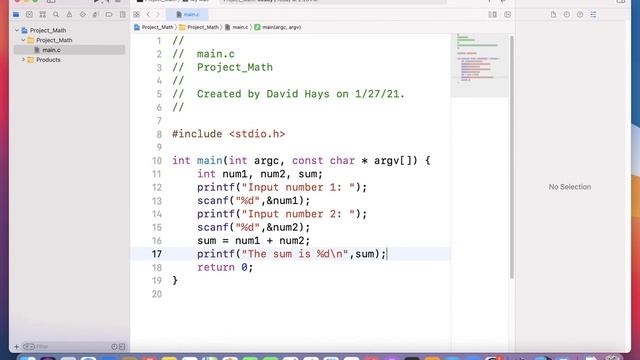Select the Project_Math group folder row
The width and height of the screenshot is (640, 360).
[x=69, y=40]
